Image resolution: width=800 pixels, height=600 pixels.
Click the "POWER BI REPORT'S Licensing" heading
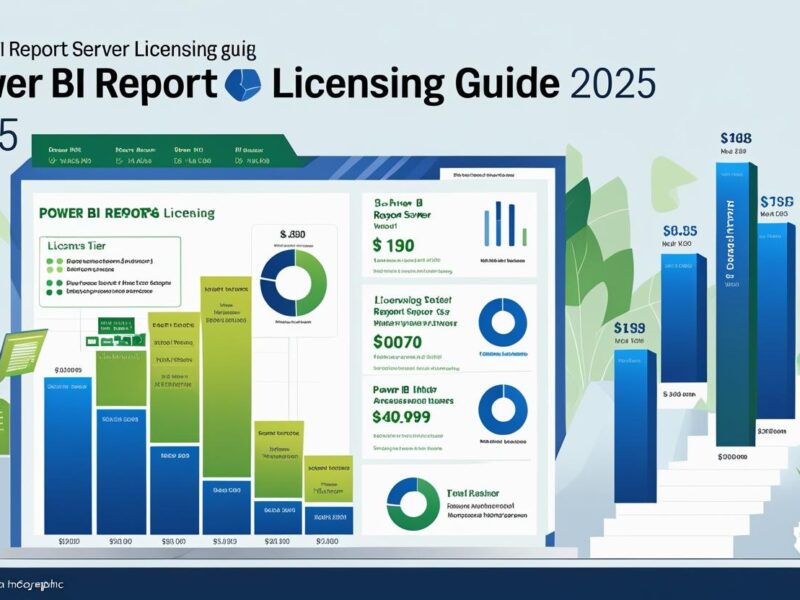click(128, 213)
